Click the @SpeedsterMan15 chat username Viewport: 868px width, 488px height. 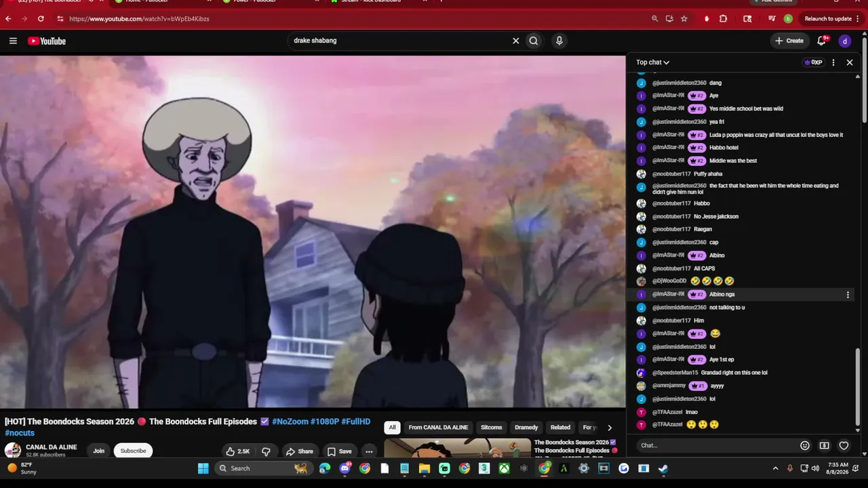point(675,373)
